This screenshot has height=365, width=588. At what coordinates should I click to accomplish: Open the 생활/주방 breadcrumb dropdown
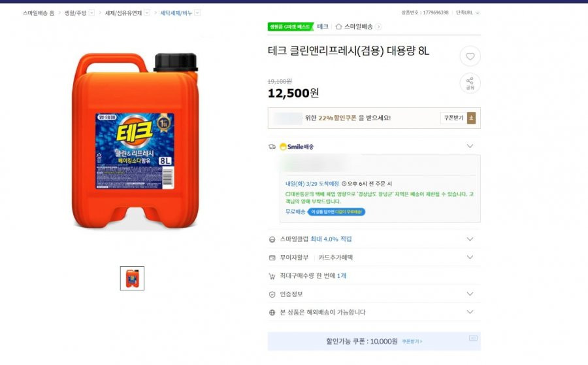pos(91,13)
